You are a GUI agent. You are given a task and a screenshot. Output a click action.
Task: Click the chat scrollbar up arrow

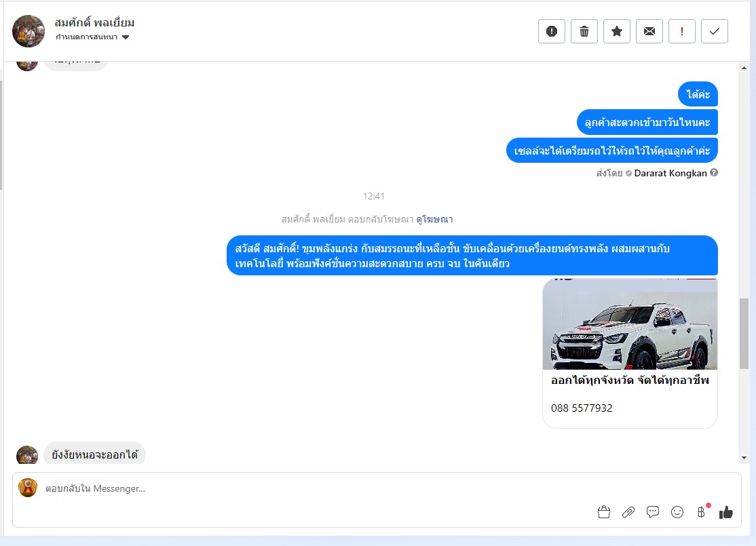tap(744, 68)
